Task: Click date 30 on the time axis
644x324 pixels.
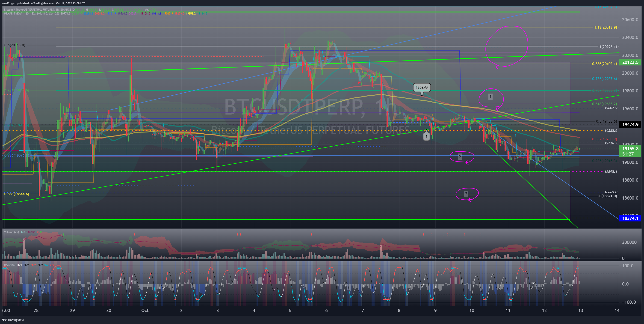Action: click(109, 310)
